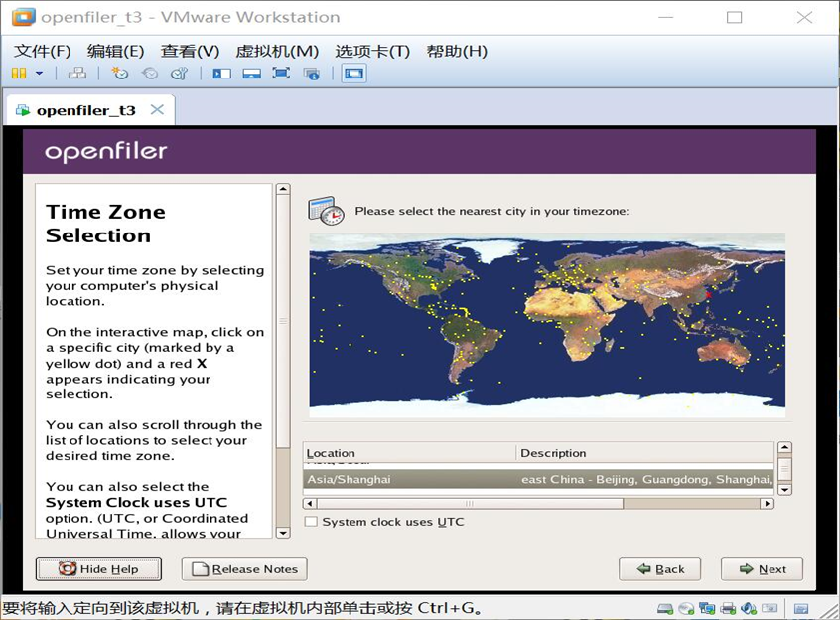Take a snapshot of this virtual machine

[119, 73]
